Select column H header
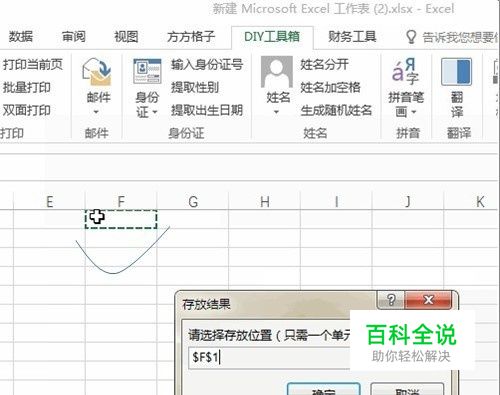Image resolution: width=500 pixels, height=395 pixels. tap(265, 201)
